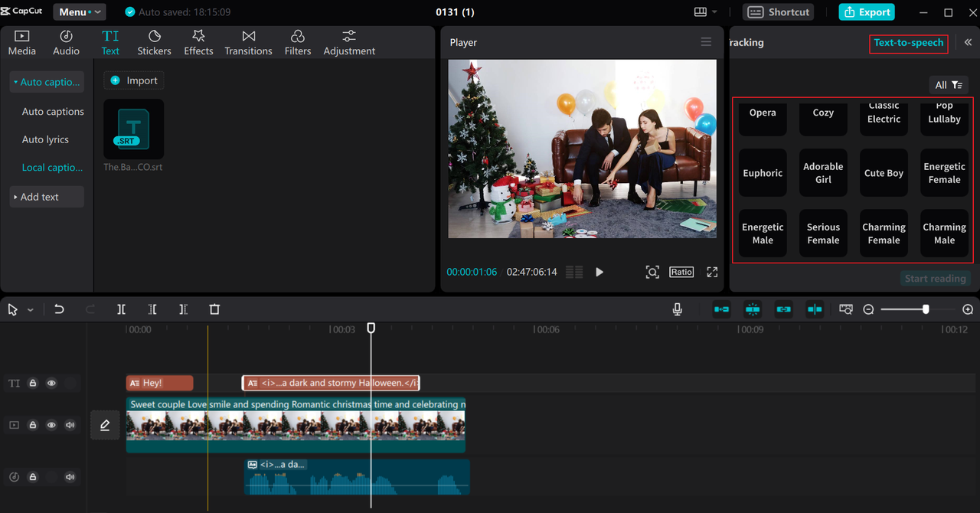Choose the Cute Boy voice
The height and width of the screenshot is (513, 980).
(x=884, y=173)
